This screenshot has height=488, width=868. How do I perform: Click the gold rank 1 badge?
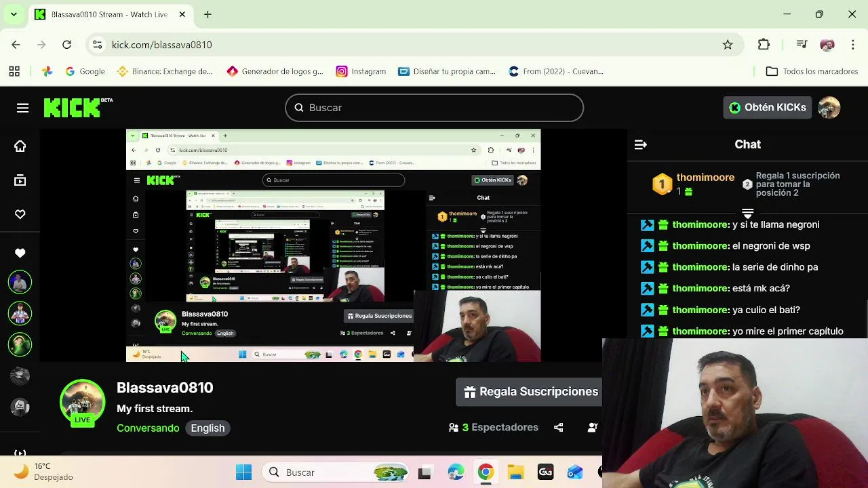[662, 184]
